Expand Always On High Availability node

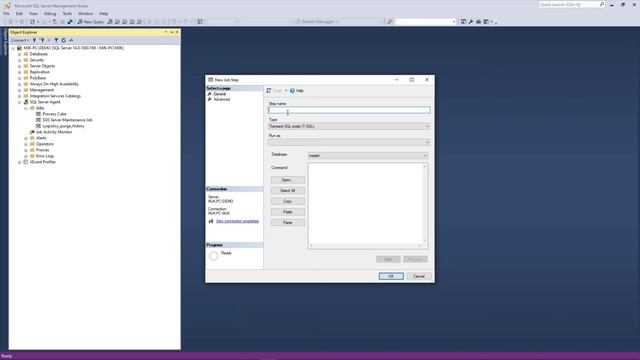(20, 84)
